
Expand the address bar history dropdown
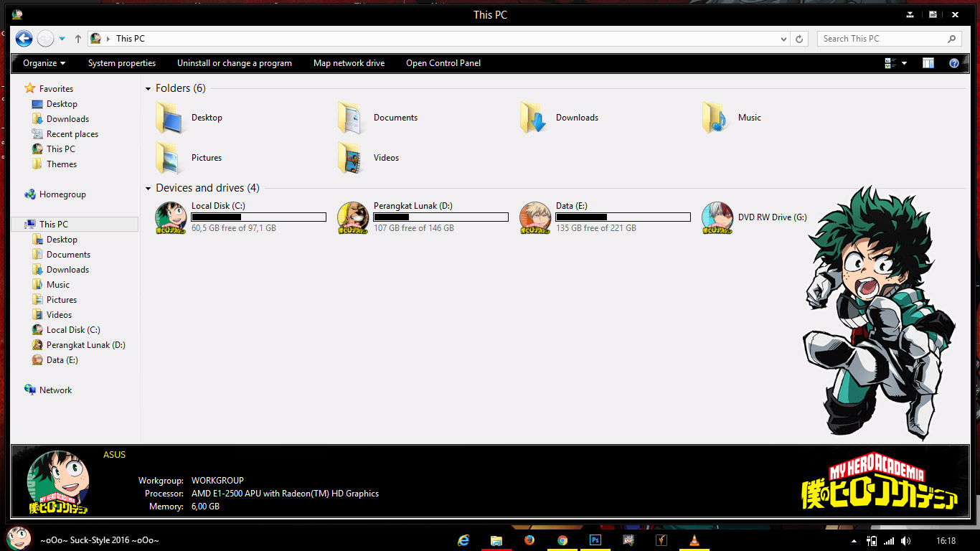pyautogui.click(x=783, y=39)
